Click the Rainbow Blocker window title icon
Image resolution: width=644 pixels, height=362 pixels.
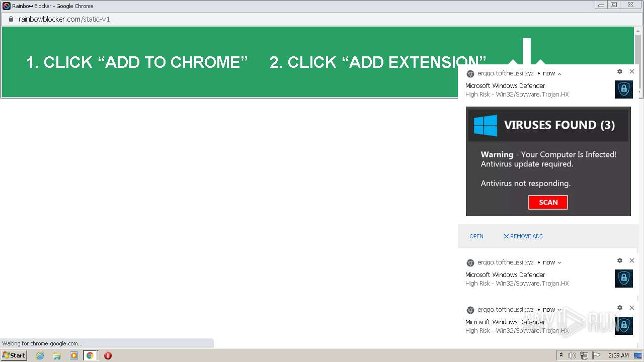[7, 6]
